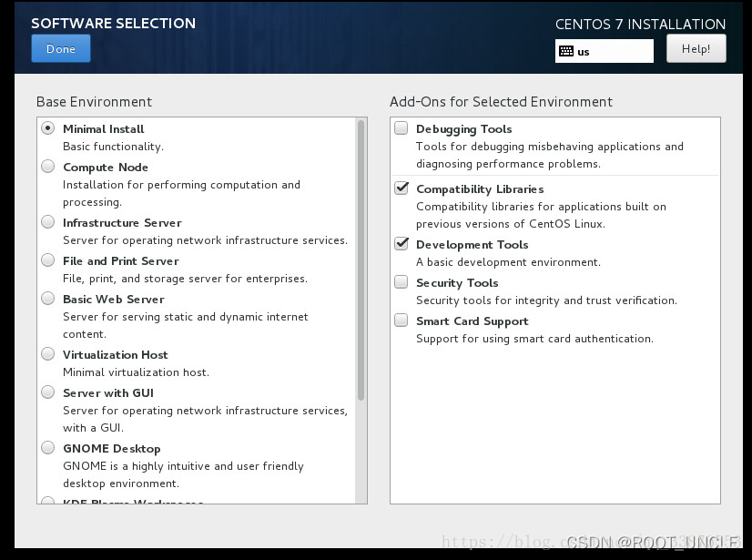Choose Compute Node base environment
Screen dimensions: 752x560
48,166
